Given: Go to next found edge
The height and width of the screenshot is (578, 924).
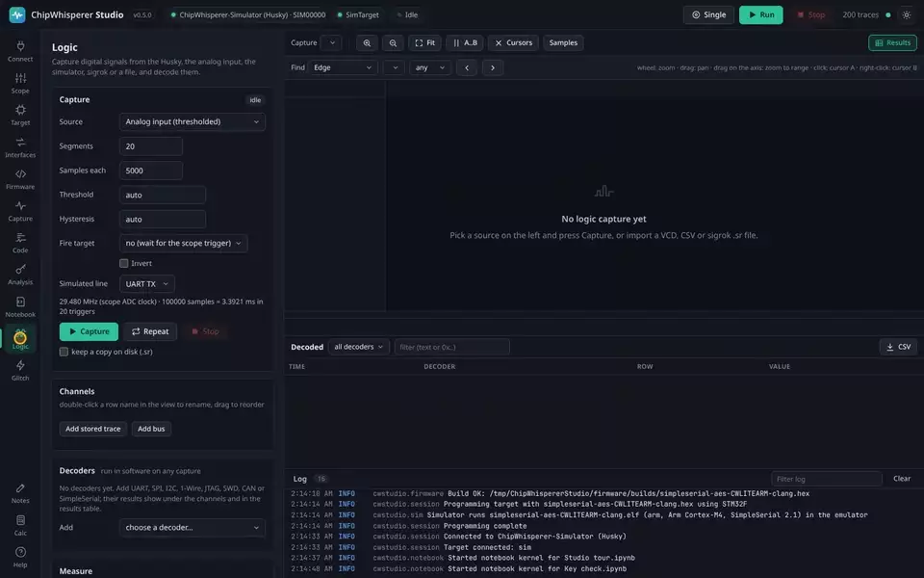Looking at the screenshot, I should click(x=493, y=67).
